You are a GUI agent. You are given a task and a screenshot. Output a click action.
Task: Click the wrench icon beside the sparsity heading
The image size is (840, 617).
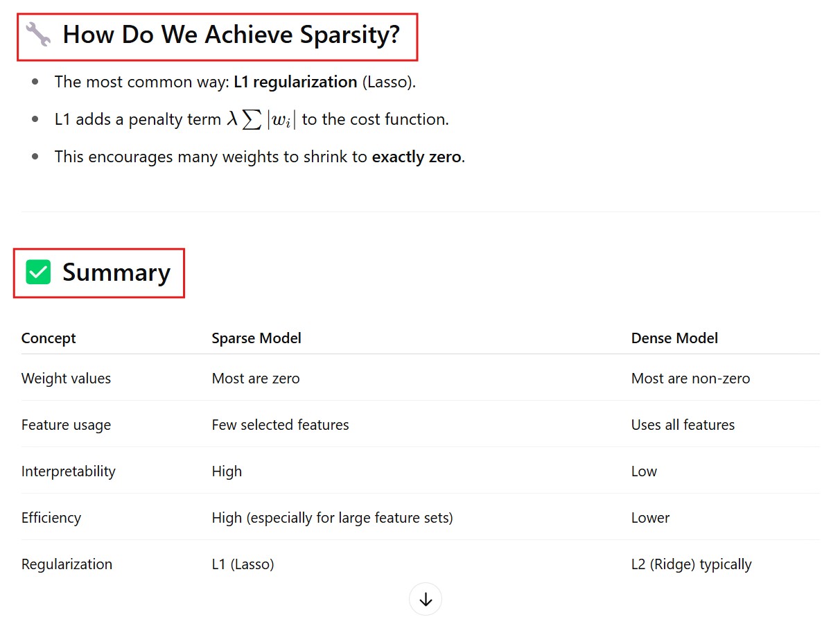[38, 34]
